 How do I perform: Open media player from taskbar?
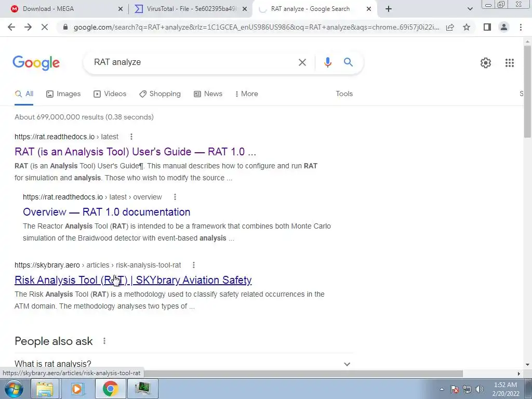[77, 389]
